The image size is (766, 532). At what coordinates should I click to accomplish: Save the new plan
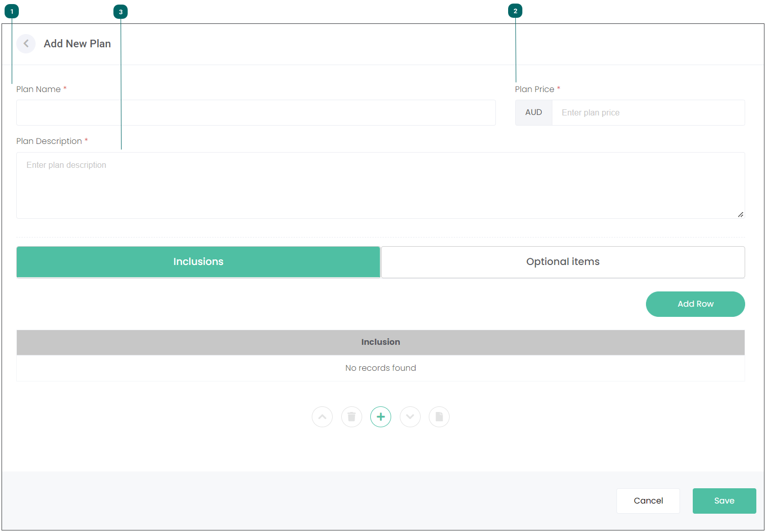pos(724,501)
